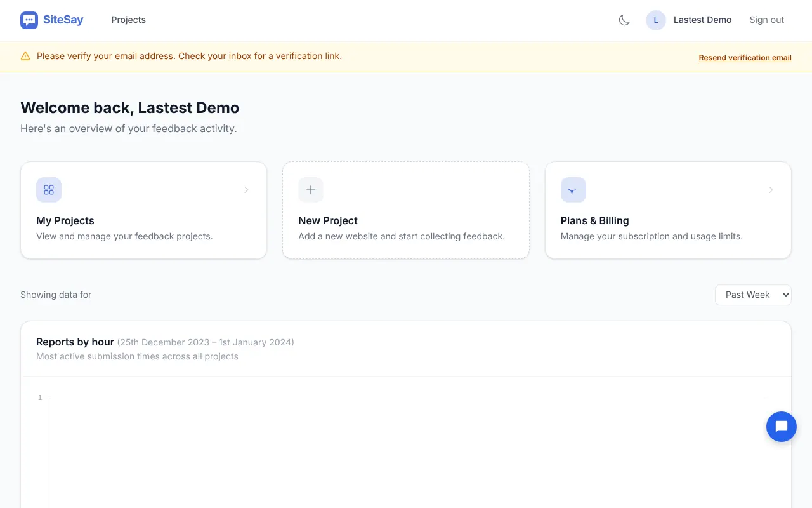This screenshot has width=812, height=508.
Task: Click the Plans & Billing bird icon
Action: point(573,190)
